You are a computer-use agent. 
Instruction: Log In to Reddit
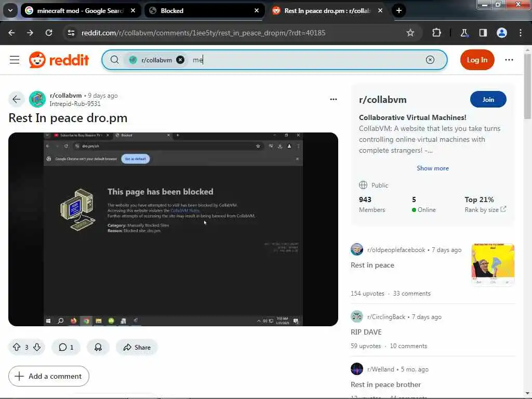pyautogui.click(x=477, y=60)
